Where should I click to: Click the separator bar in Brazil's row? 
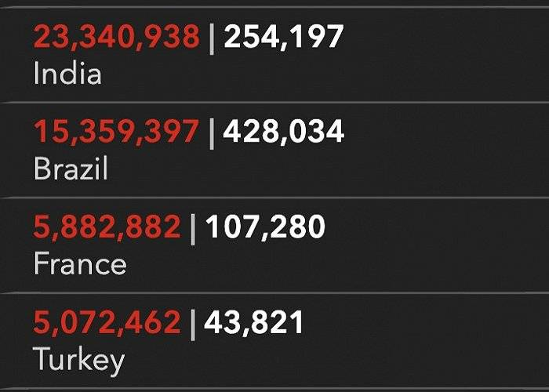coord(212,134)
